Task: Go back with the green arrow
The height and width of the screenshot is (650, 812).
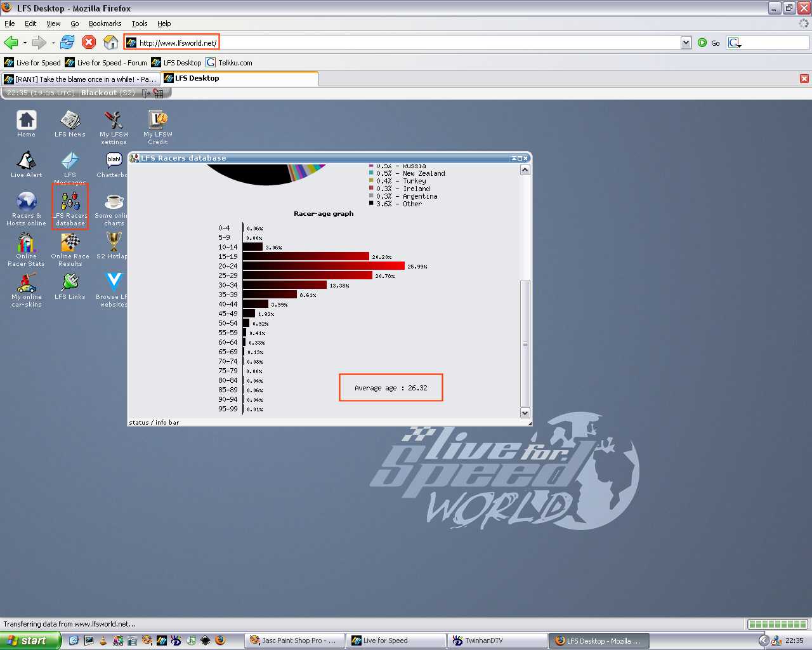Action: pyautogui.click(x=11, y=43)
